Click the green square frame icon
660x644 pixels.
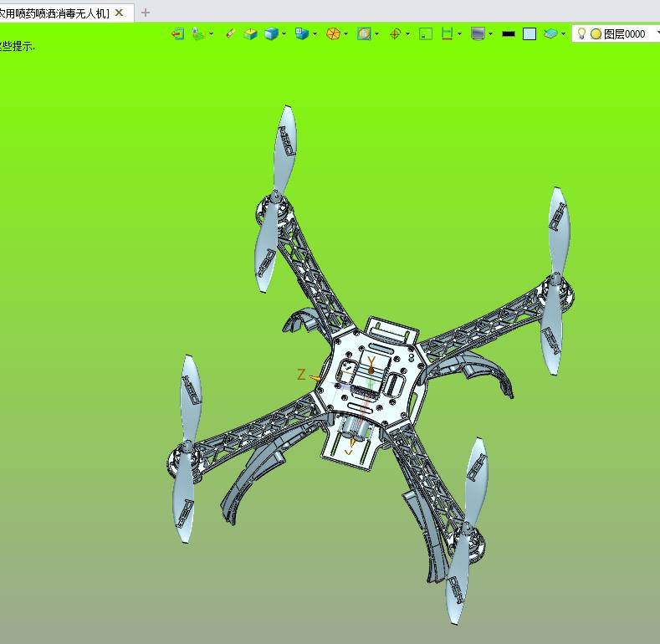426,34
